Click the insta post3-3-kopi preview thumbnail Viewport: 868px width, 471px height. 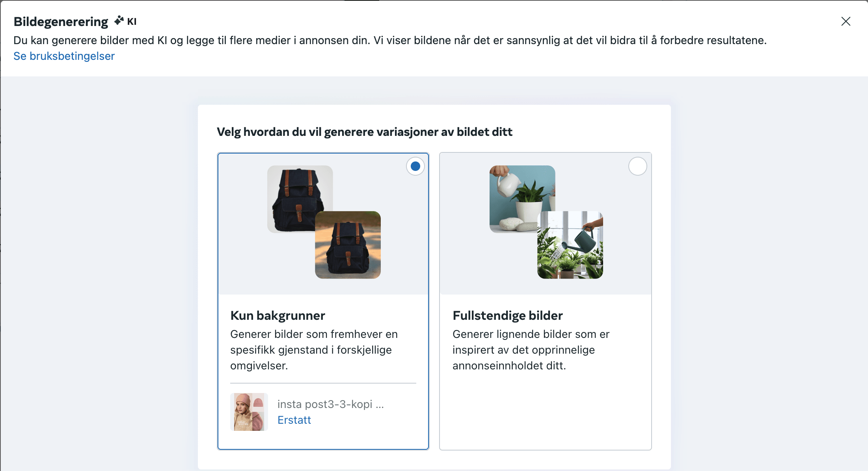pyautogui.click(x=249, y=412)
